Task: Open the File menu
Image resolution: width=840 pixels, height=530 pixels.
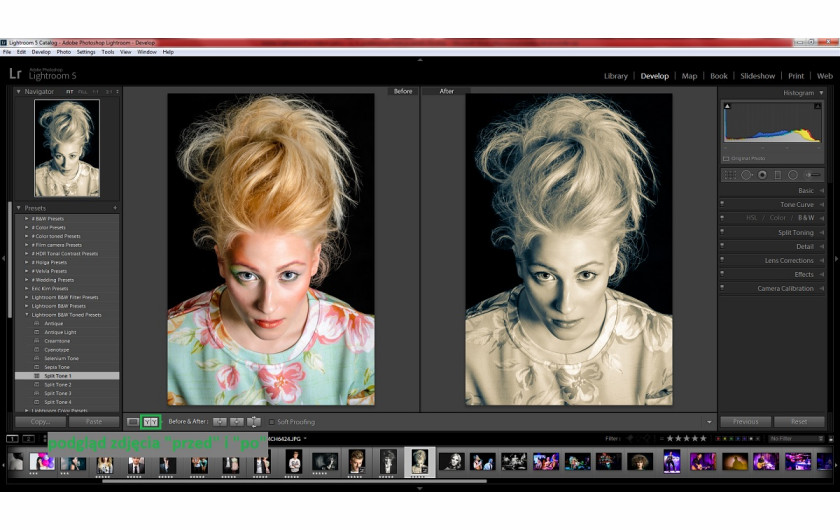Action: click(x=7, y=52)
